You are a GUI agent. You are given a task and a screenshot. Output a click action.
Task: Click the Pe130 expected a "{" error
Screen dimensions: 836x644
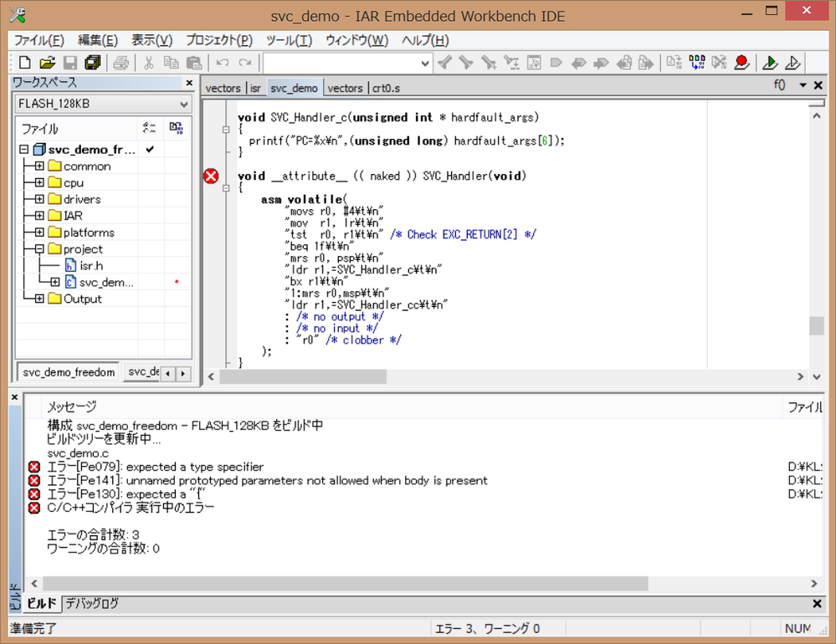click(126, 493)
